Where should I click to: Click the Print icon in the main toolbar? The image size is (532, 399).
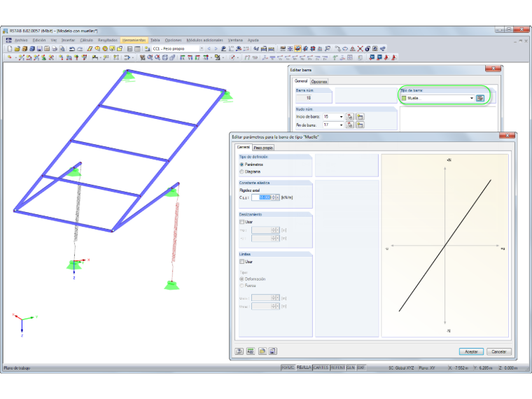[x=55, y=48]
